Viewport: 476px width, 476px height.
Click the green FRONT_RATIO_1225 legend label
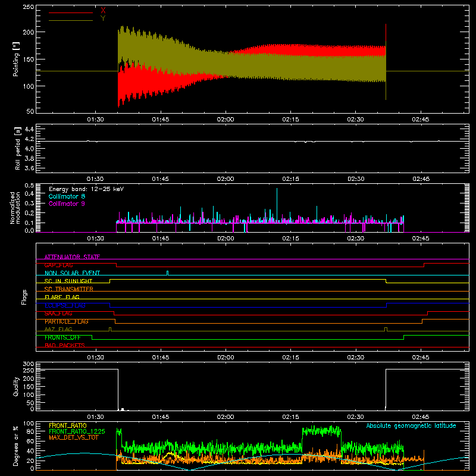(77, 431)
